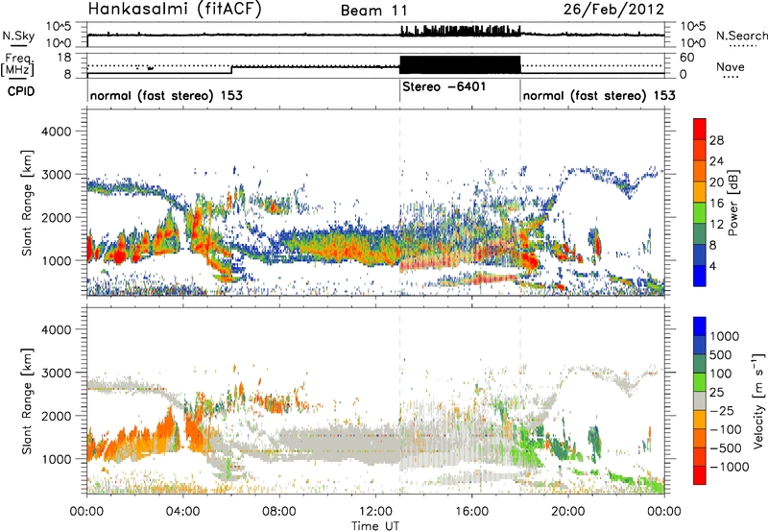Click the red bottom segment of Velocity colorbar
768x532 pixels.
[x=700, y=475]
